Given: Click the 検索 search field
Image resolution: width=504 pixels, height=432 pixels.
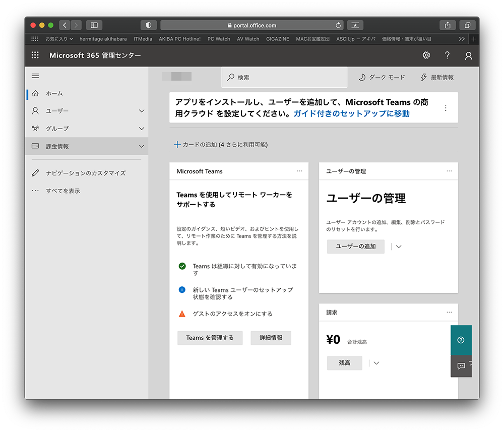Looking at the screenshot, I should [x=284, y=77].
